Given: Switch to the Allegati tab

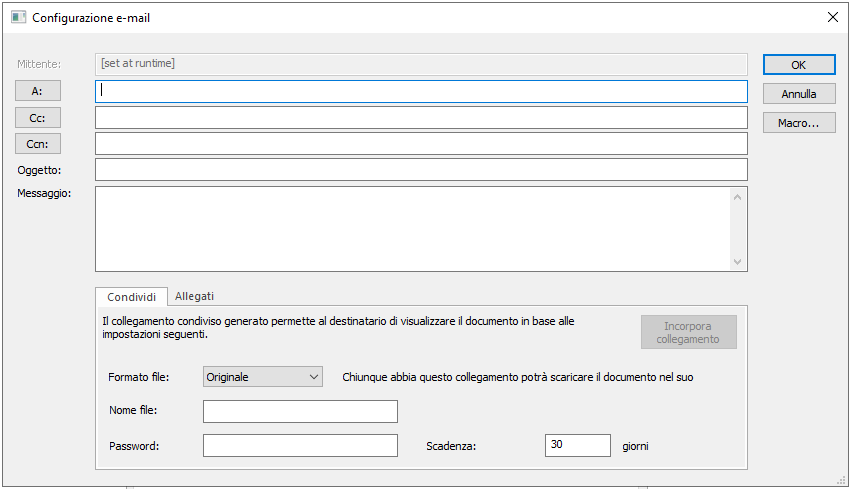Looking at the screenshot, I should [x=194, y=296].
